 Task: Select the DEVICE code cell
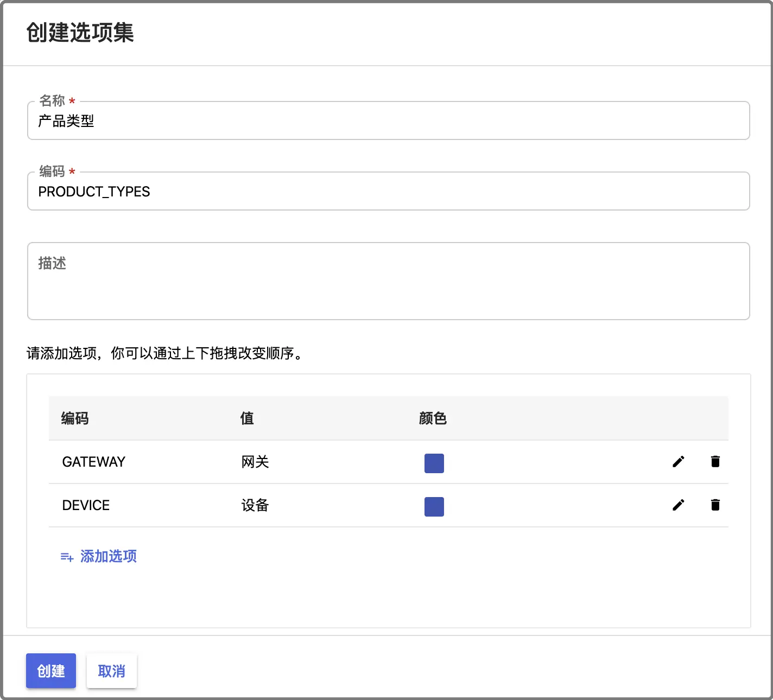pyautogui.click(x=86, y=505)
